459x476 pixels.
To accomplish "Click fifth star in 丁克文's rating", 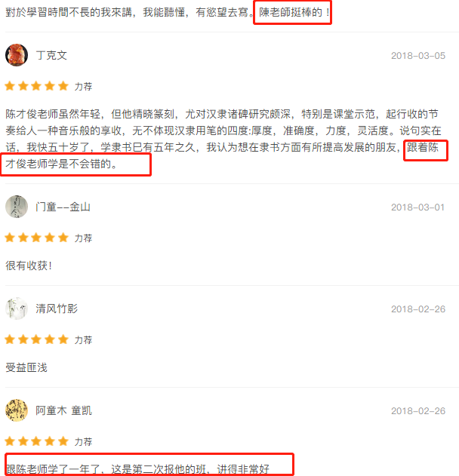I will (63, 86).
